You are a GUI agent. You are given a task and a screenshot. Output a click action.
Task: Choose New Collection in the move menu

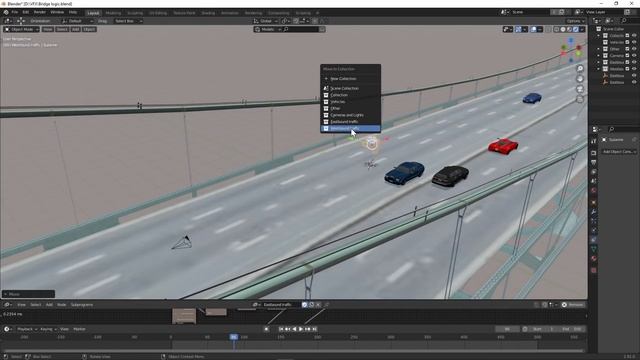point(351,78)
